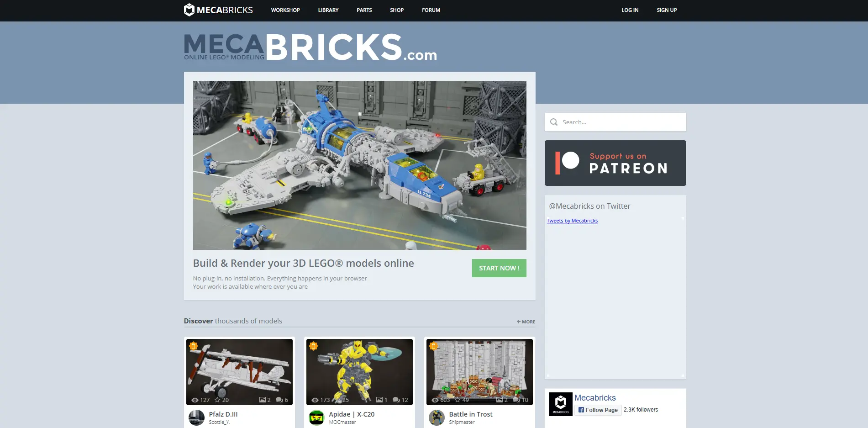Image resolution: width=868 pixels, height=428 pixels.
Task: Click the comment bubble icon on Battle in Trost
Action: click(x=517, y=399)
